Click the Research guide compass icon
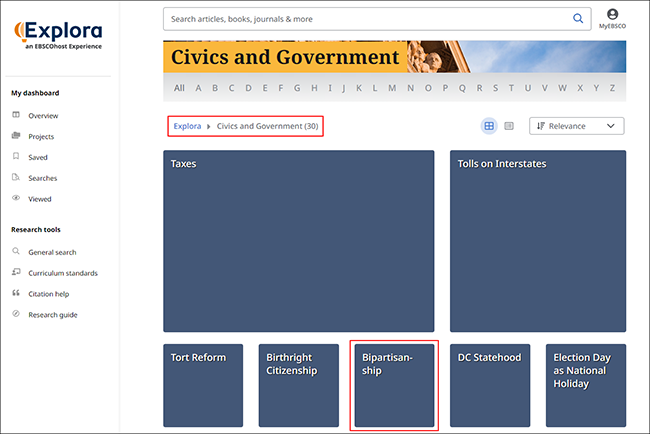This screenshot has width=650, height=434. [16, 314]
